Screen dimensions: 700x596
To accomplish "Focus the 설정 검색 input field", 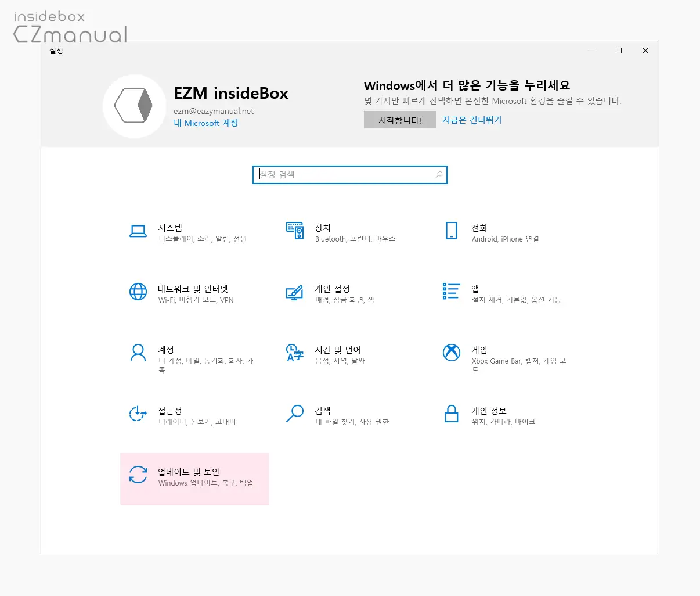I will (x=350, y=175).
